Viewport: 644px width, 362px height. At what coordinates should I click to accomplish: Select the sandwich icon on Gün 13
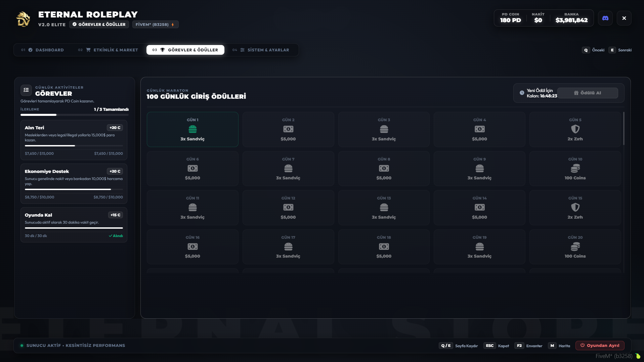(384, 207)
